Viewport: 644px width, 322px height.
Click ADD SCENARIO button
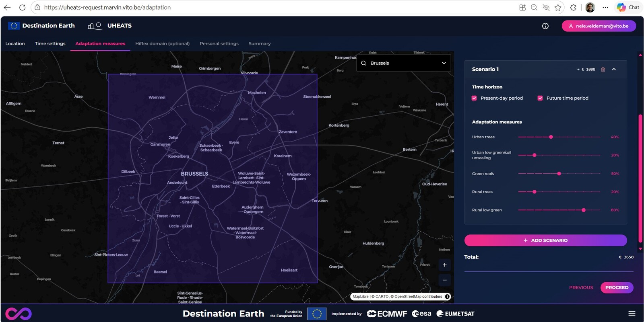[546, 240]
